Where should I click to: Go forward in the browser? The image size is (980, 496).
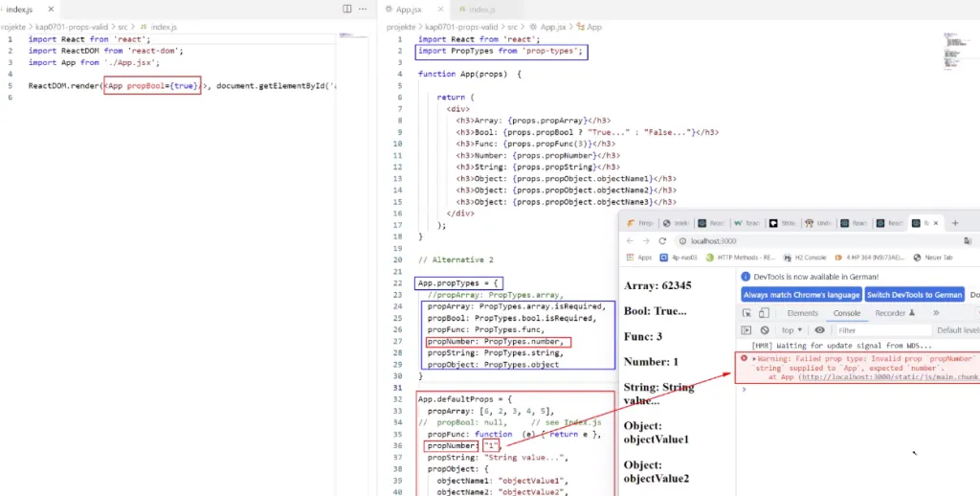646,240
